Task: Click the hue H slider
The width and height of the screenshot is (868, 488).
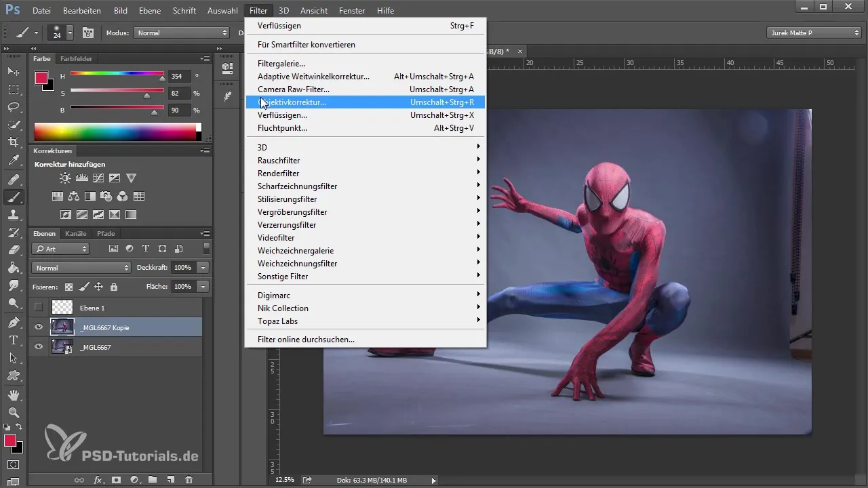Action: coord(117,75)
